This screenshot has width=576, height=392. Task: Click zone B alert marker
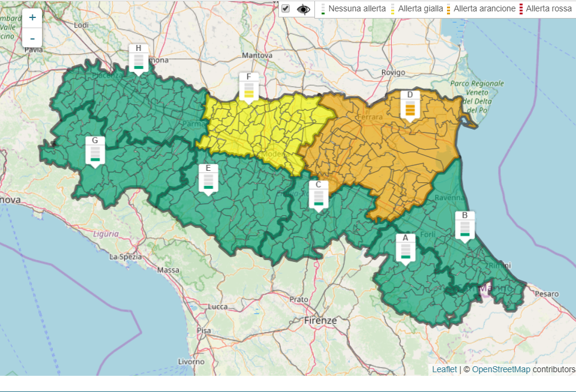click(x=464, y=226)
